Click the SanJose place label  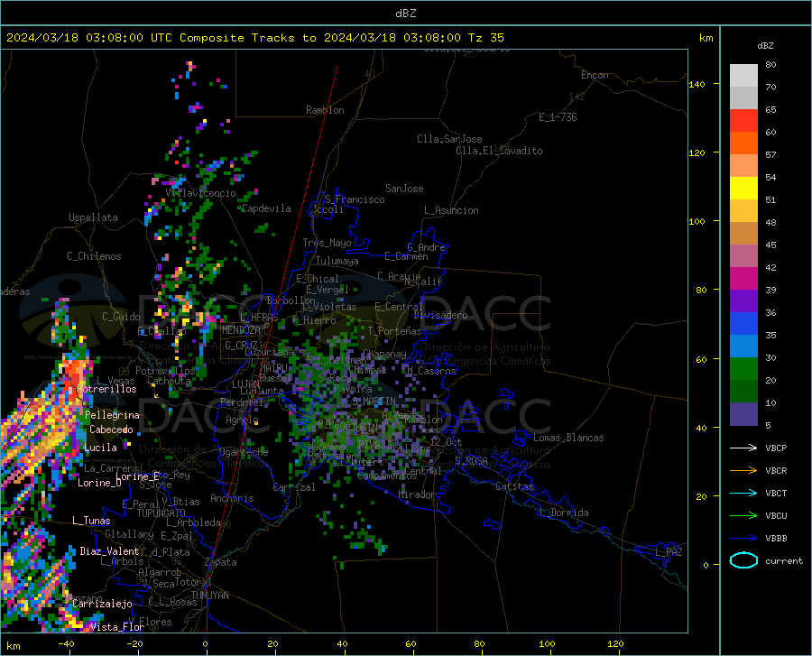[404, 189]
